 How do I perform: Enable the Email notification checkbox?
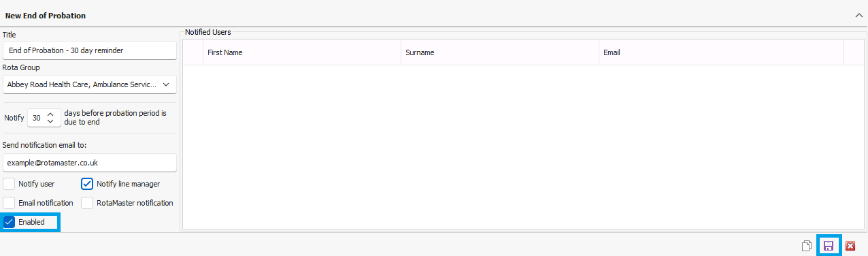[9, 203]
